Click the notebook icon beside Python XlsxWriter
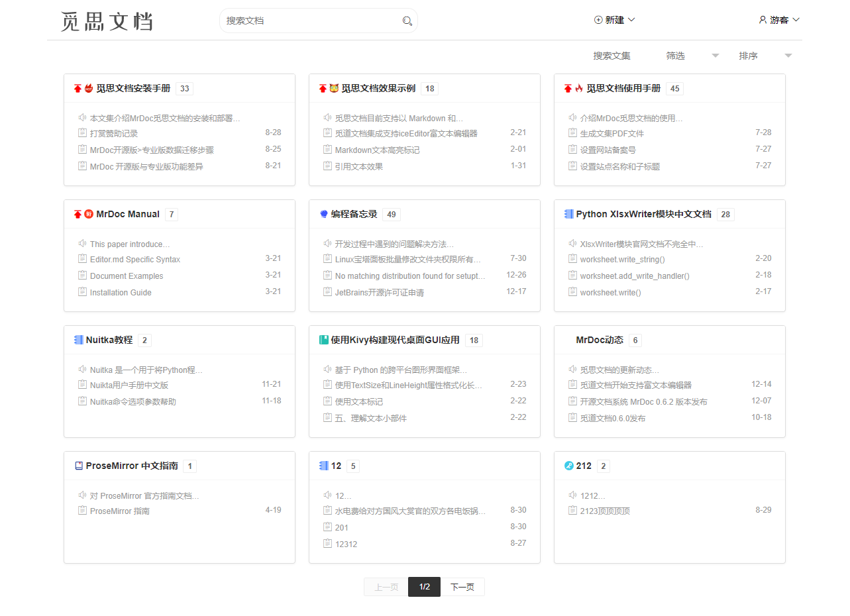850x616 pixels. pyautogui.click(x=568, y=214)
